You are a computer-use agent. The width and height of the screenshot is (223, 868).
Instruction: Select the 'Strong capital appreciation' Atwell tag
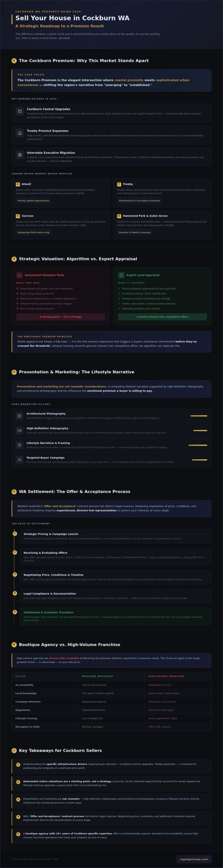pyautogui.click(x=33, y=201)
